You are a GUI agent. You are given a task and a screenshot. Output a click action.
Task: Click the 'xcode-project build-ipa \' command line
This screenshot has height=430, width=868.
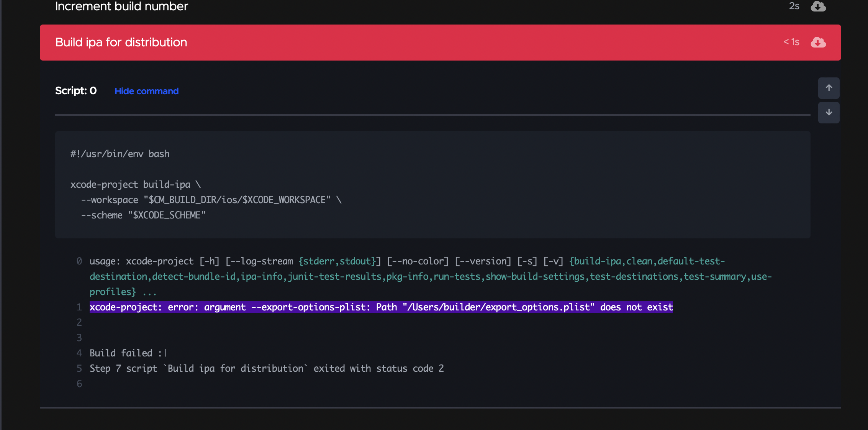136,184
